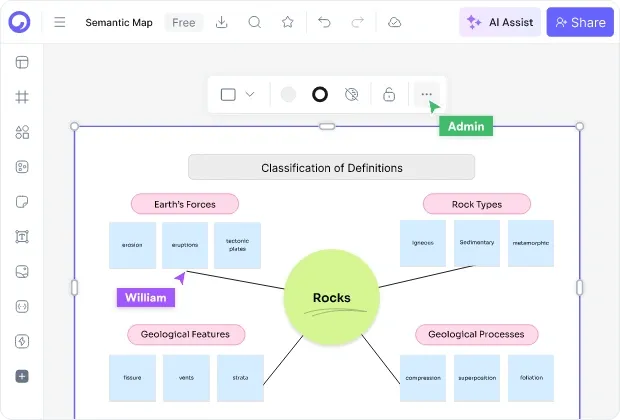Open the search magnifier icon

255,22
